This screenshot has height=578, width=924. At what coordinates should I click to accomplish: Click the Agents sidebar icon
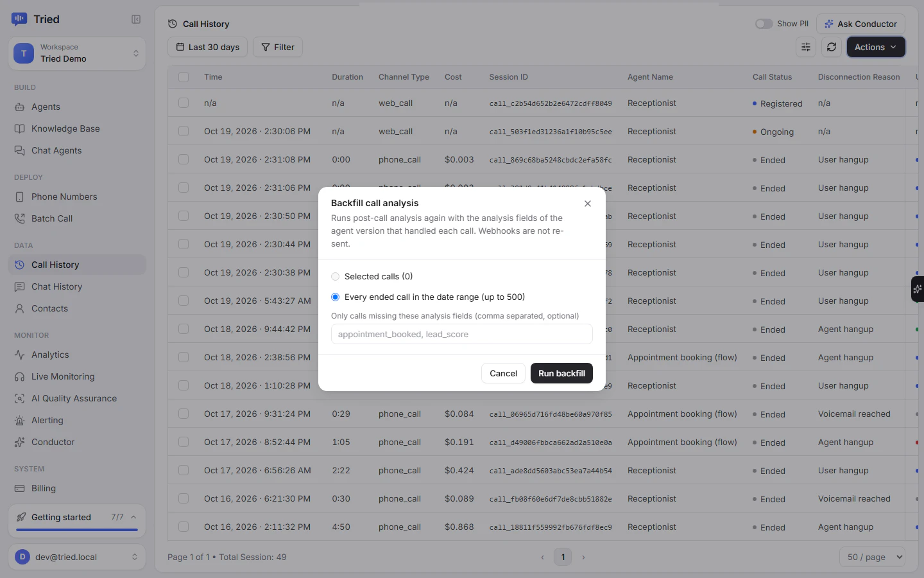(20, 107)
